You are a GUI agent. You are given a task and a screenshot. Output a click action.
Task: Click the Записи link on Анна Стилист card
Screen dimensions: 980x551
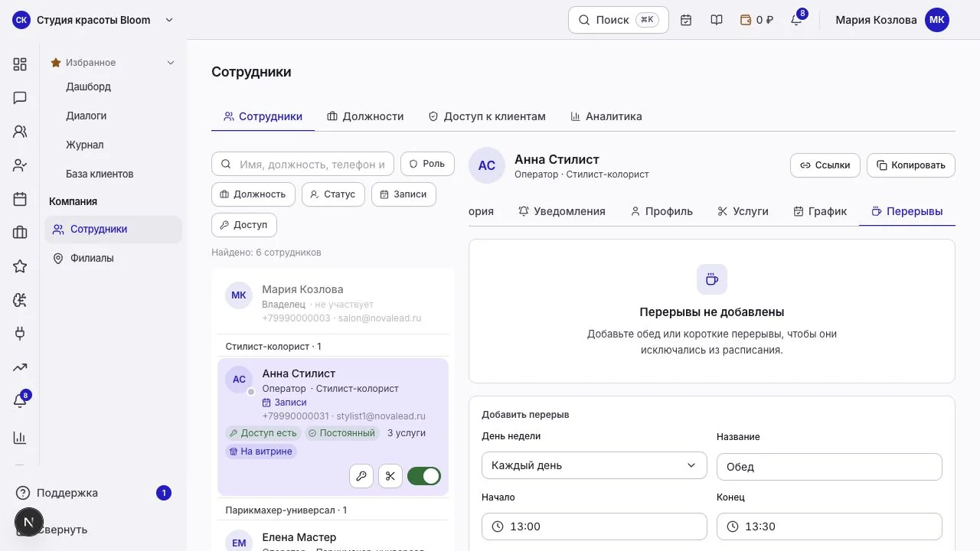click(x=284, y=403)
